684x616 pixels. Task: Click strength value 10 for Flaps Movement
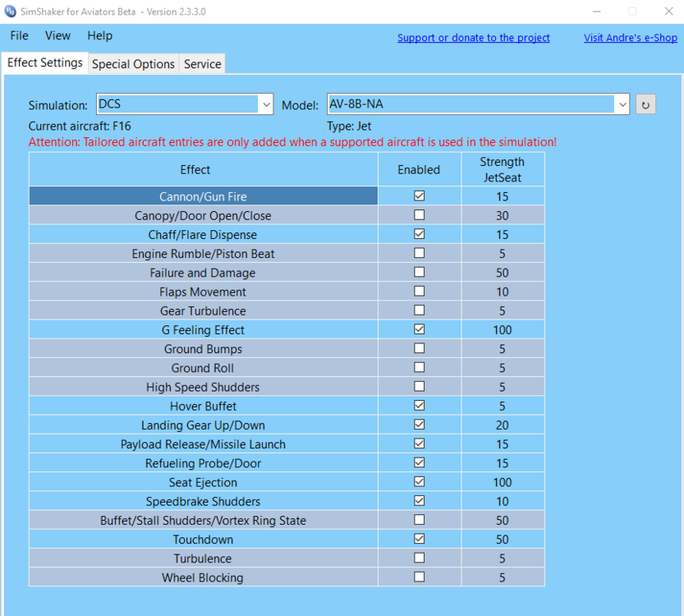click(502, 292)
